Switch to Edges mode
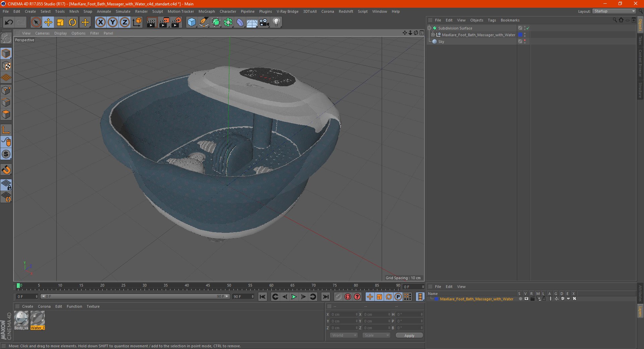644x349 pixels. [6, 102]
